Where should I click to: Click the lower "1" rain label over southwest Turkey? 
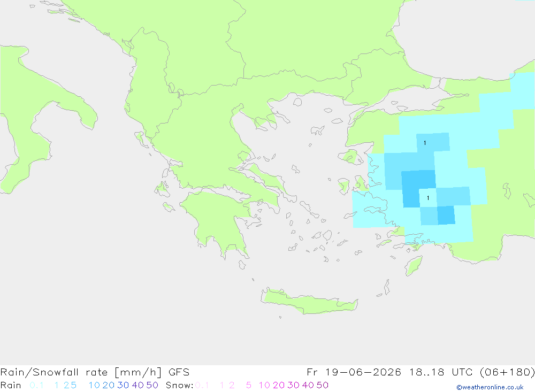click(x=428, y=198)
